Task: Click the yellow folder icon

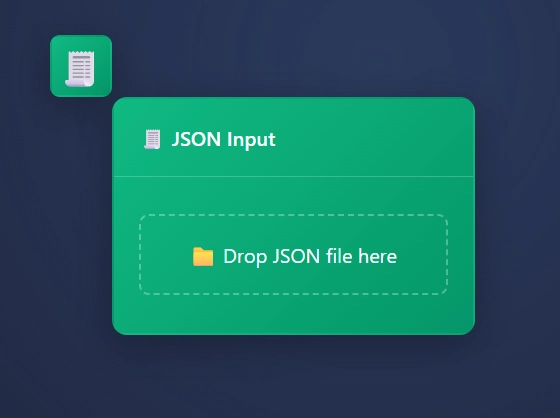Action: click(203, 257)
